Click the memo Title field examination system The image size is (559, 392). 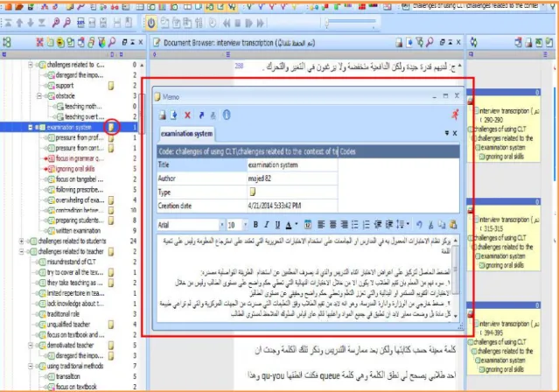[x=292, y=164]
